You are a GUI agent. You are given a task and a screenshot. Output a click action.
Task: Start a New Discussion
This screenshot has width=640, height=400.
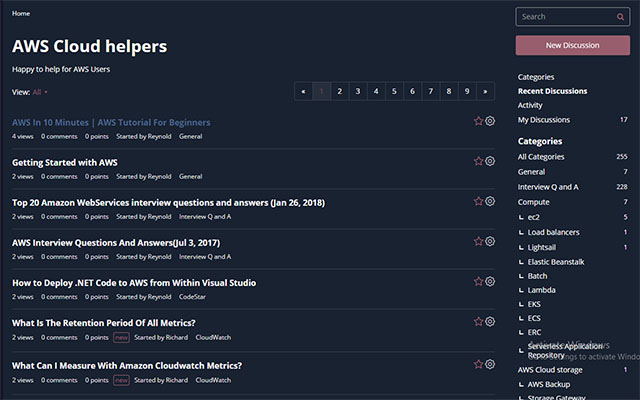click(573, 45)
